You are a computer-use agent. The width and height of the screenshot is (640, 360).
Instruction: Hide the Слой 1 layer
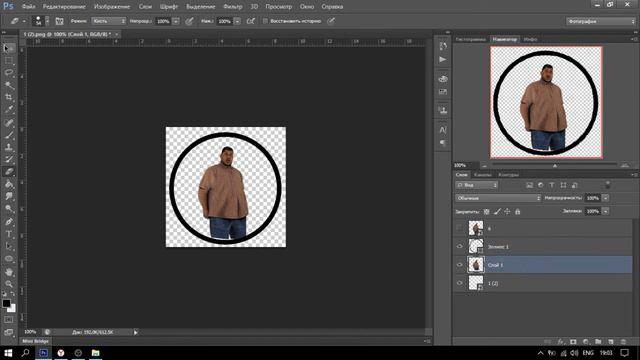[x=460, y=264]
